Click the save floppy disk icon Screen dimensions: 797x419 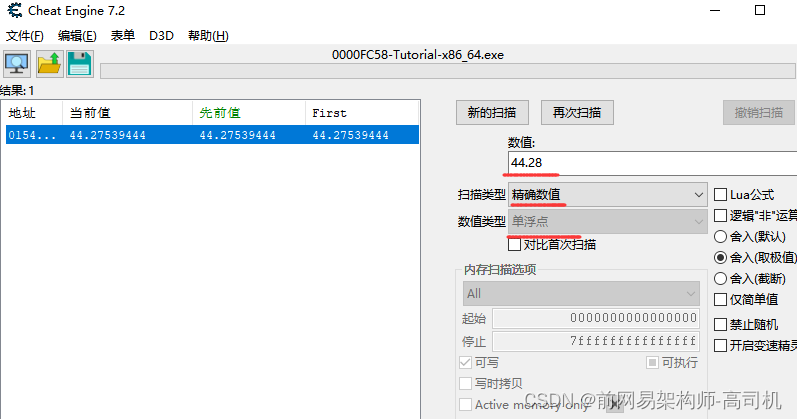pos(80,64)
